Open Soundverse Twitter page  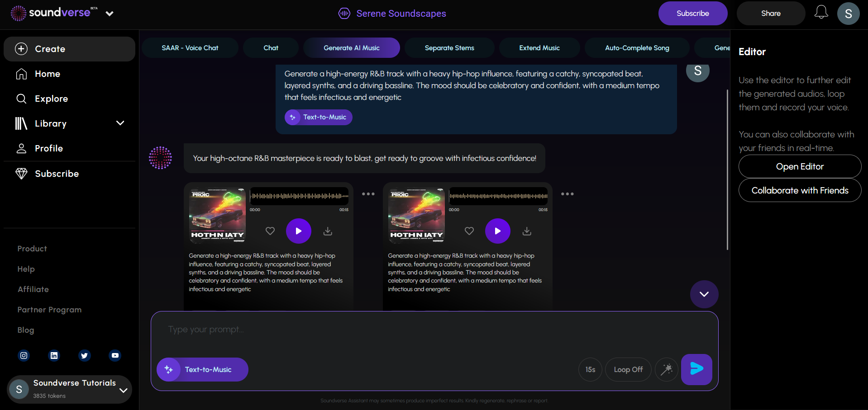pyautogui.click(x=84, y=355)
